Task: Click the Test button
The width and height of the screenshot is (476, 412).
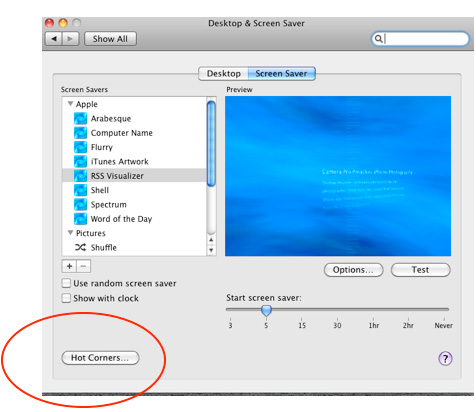Action: (420, 270)
